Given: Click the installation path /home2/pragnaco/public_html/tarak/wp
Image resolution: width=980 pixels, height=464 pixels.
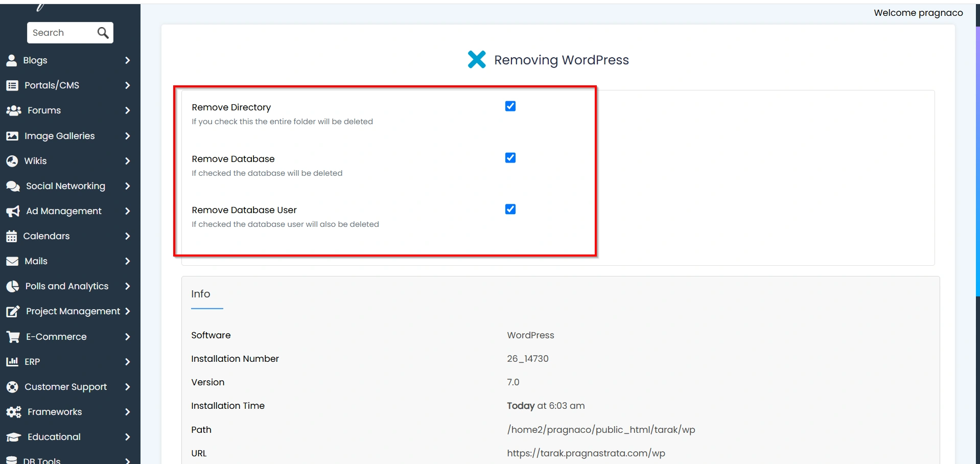Looking at the screenshot, I should click(x=601, y=430).
